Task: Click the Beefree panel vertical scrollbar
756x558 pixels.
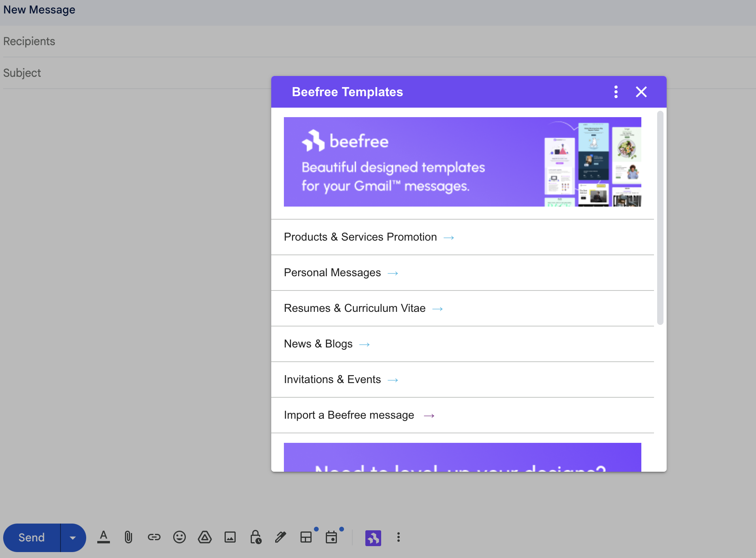Action: pos(660,218)
